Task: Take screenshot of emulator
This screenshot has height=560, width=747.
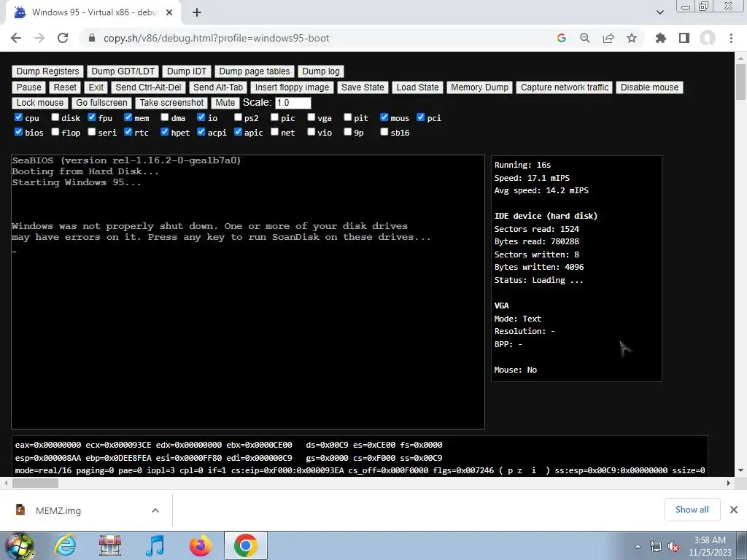Action: 171,103
